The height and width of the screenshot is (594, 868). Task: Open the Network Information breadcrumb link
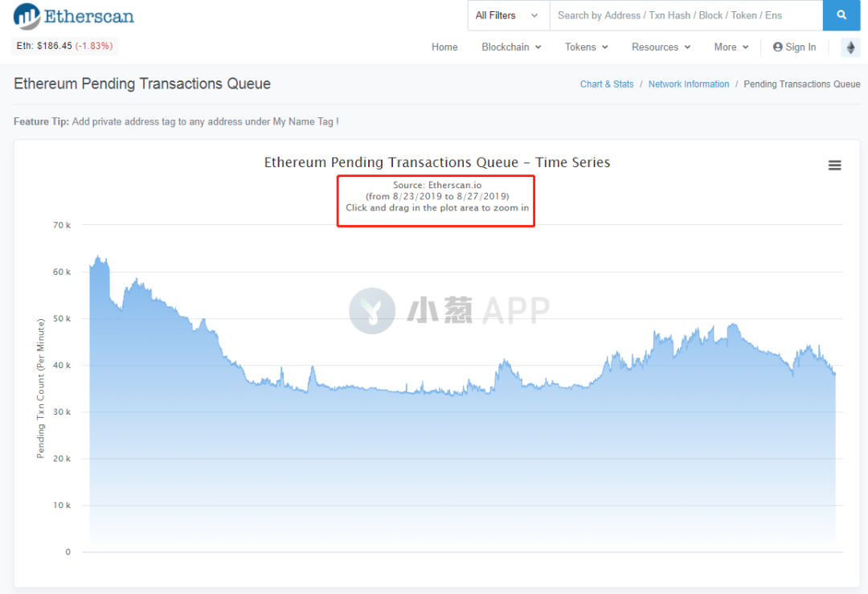pos(689,84)
